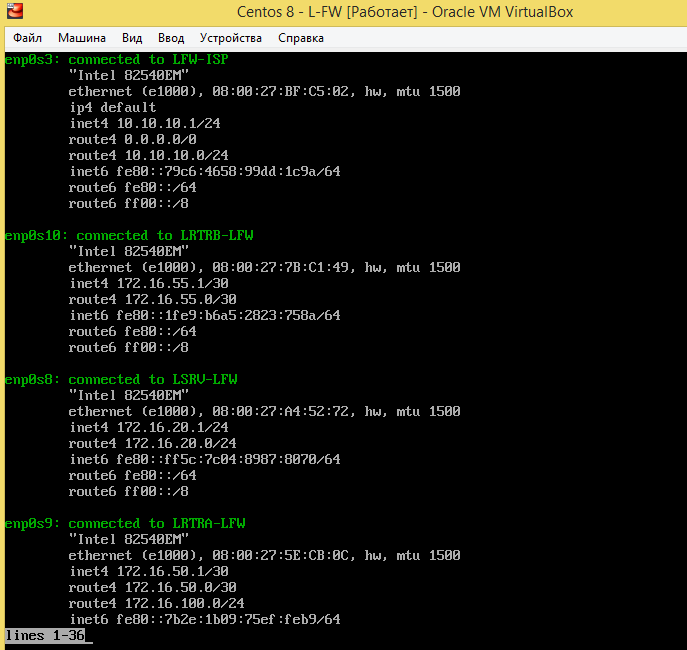This screenshot has width=687, height=650.
Task: Open the Файл menu
Action: point(27,38)
